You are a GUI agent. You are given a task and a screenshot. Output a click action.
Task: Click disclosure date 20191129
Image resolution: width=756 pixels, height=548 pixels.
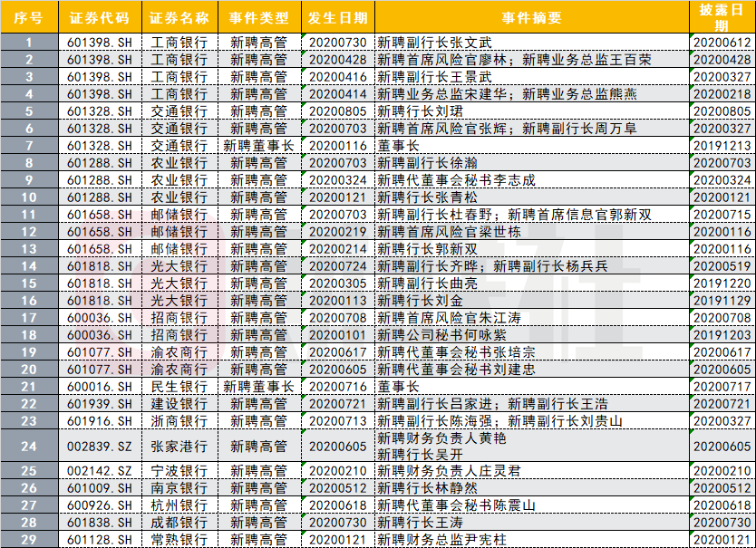tap(722, 301)
